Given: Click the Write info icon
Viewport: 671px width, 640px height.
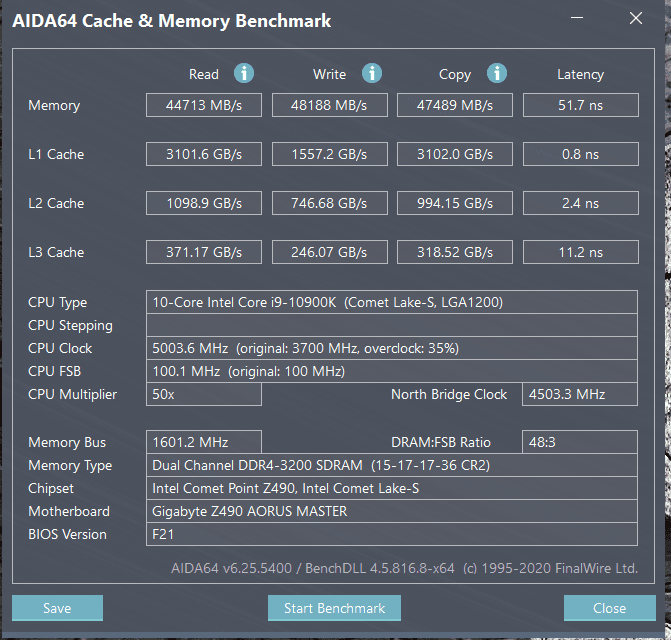Looking at the screenshot, I should 372,74.
